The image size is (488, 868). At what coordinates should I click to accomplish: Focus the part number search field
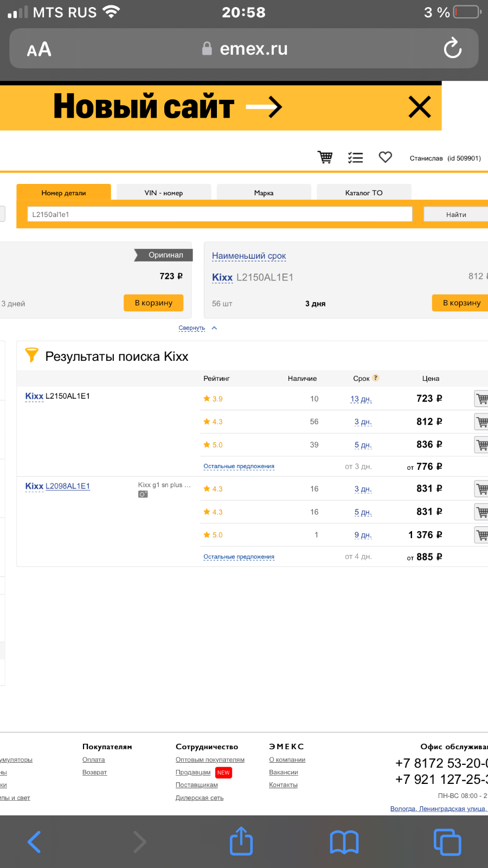point(220,214)
